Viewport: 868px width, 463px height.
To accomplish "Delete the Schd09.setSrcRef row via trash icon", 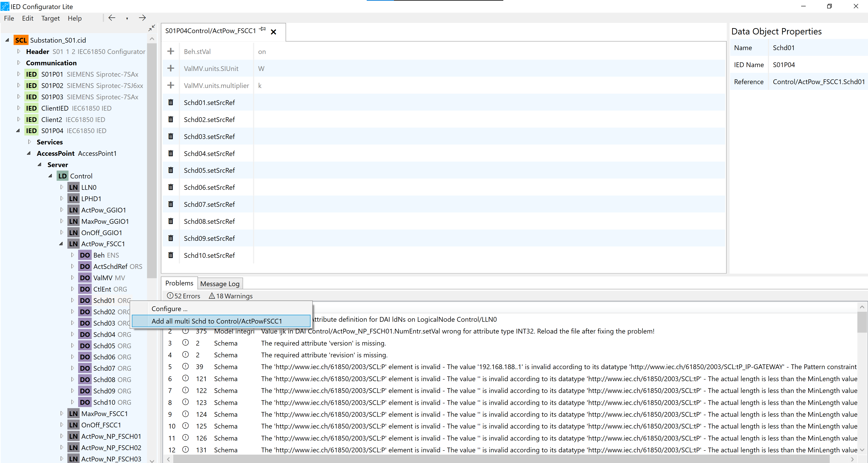I will point(171,238).
